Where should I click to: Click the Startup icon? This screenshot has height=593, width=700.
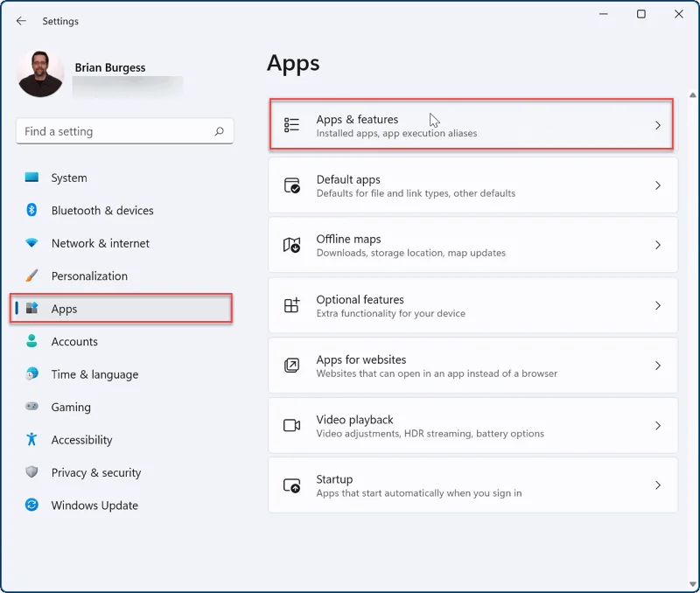(x=292, y=485)
